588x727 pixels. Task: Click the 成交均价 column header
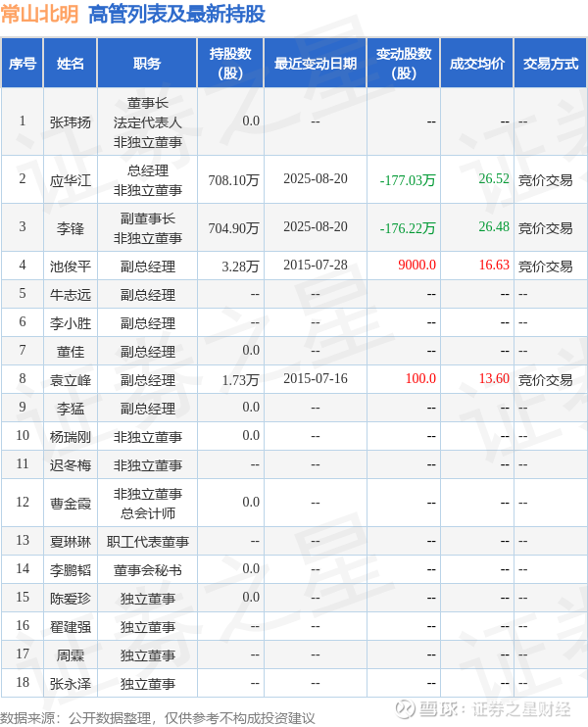point(477,63)
